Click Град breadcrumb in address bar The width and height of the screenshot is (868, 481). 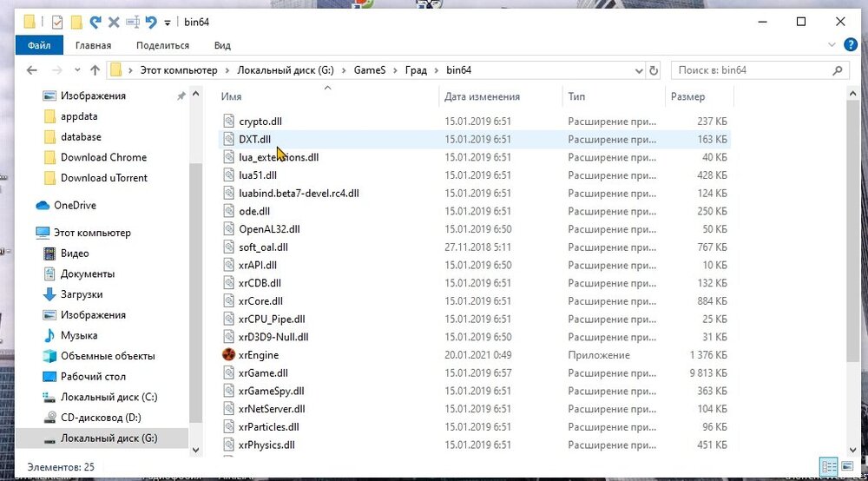[x=416, y=70]
